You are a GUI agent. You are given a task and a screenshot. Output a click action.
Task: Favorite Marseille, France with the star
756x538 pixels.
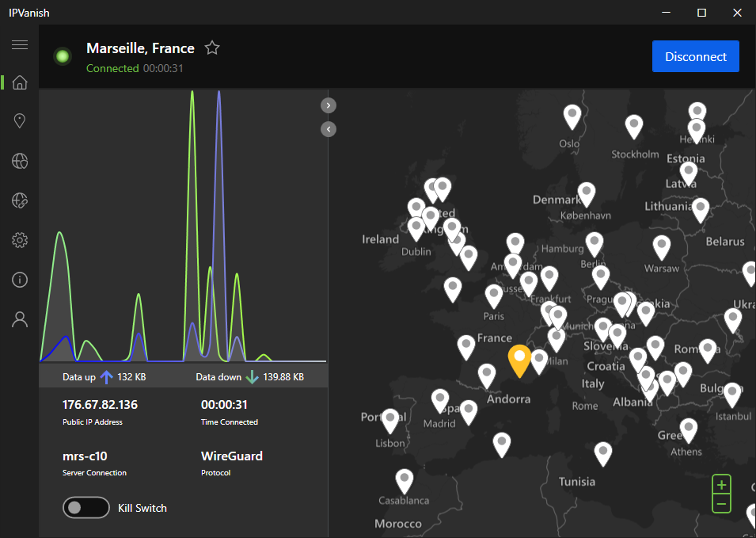212,48
